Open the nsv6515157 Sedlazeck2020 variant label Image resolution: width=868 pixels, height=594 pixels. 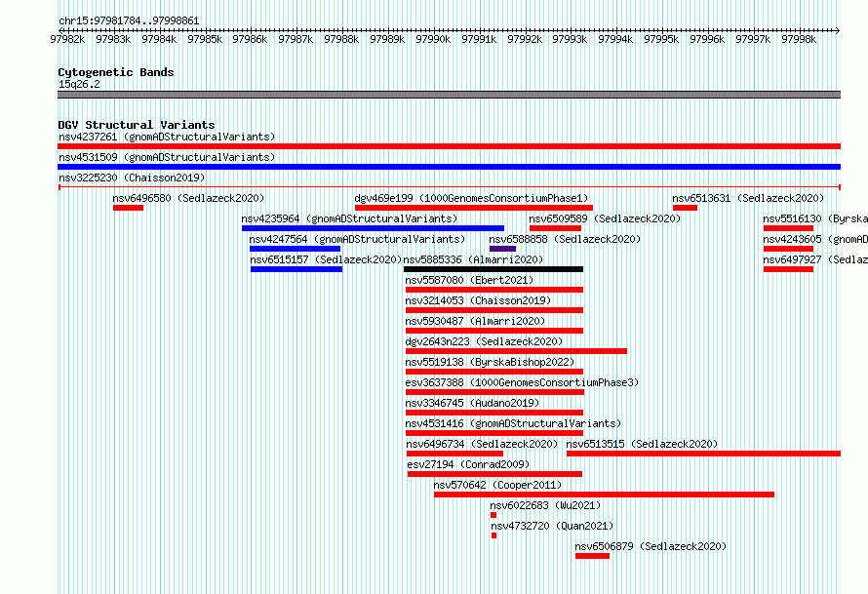[326, 259]
